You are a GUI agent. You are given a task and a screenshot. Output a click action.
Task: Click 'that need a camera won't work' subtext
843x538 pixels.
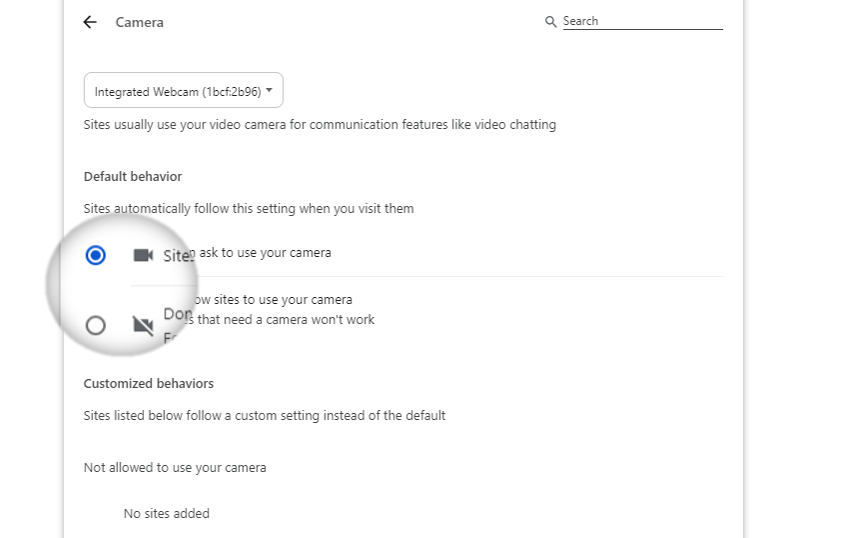tap(286, 319)
